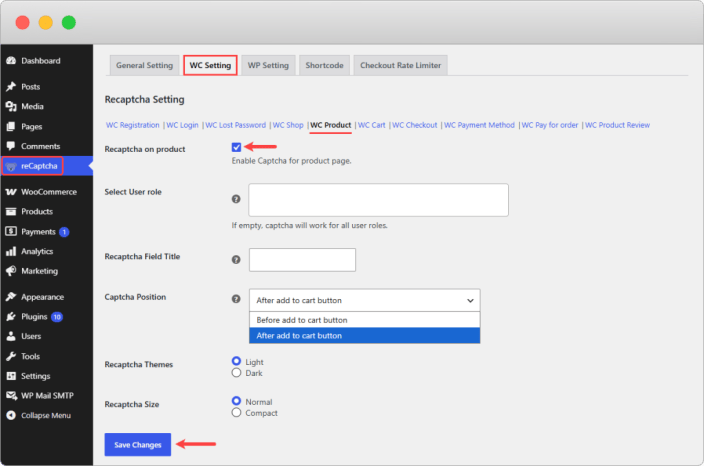The height and width of the screenshot is (466, 704).
Task: Open the WC Shop link
Action: 288,125
